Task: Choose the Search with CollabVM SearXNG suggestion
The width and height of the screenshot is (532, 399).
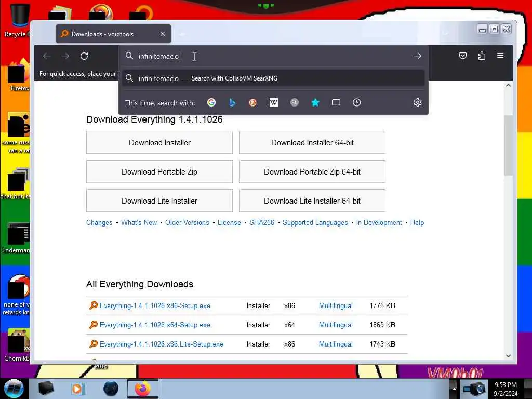Action: [273, 78]
